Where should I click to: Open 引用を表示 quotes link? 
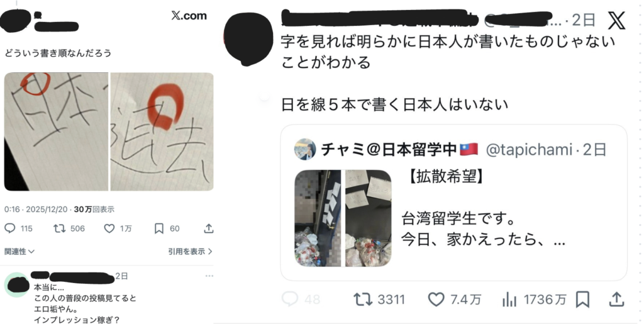point(190,251)
